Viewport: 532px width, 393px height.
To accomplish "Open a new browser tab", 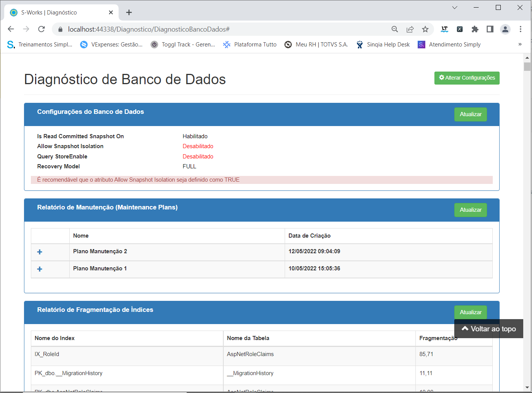I will pyautogui.click(x=129, y=13).
